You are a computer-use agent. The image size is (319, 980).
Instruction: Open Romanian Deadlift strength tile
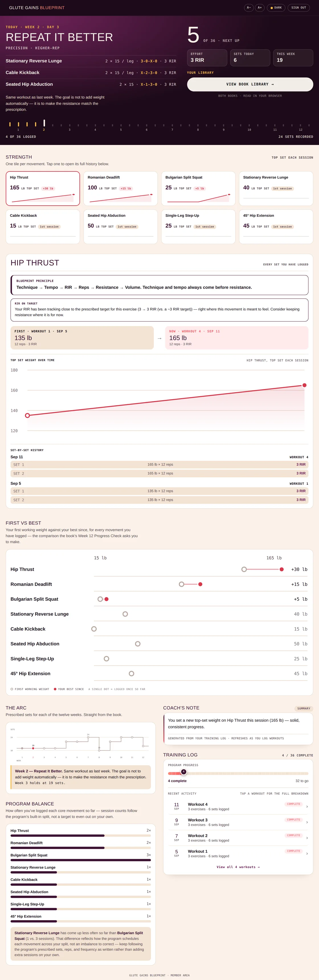coord(120,188)
